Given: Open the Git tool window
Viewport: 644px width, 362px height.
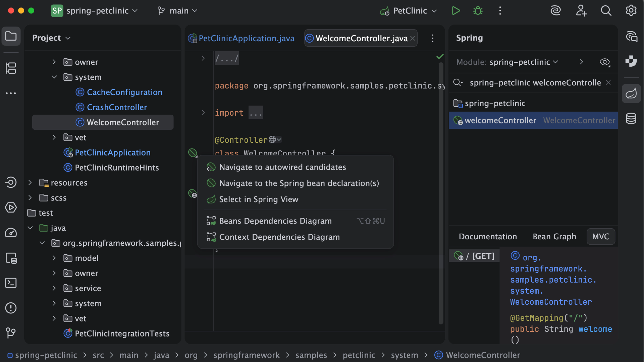Looking at the screenshot, I should tap(11, 333).
